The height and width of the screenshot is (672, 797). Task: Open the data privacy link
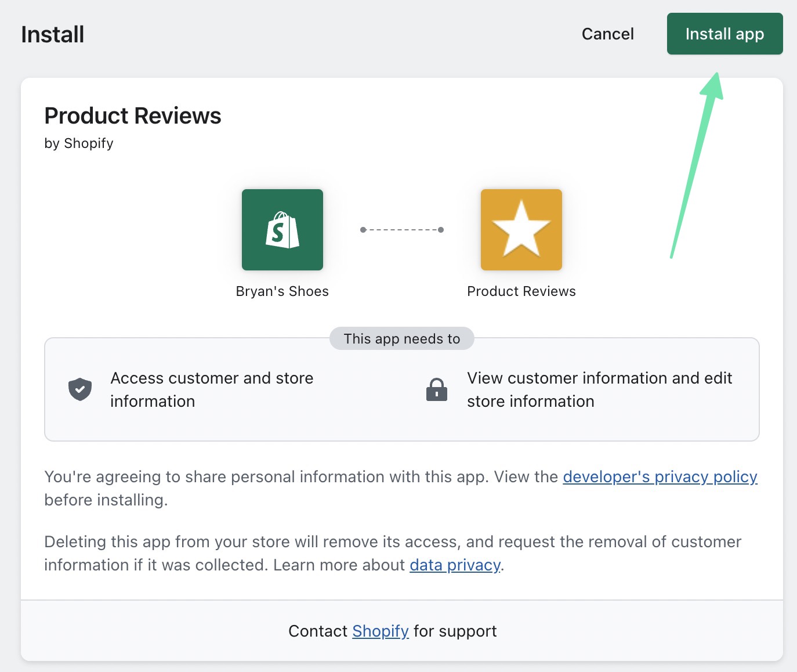455,565
